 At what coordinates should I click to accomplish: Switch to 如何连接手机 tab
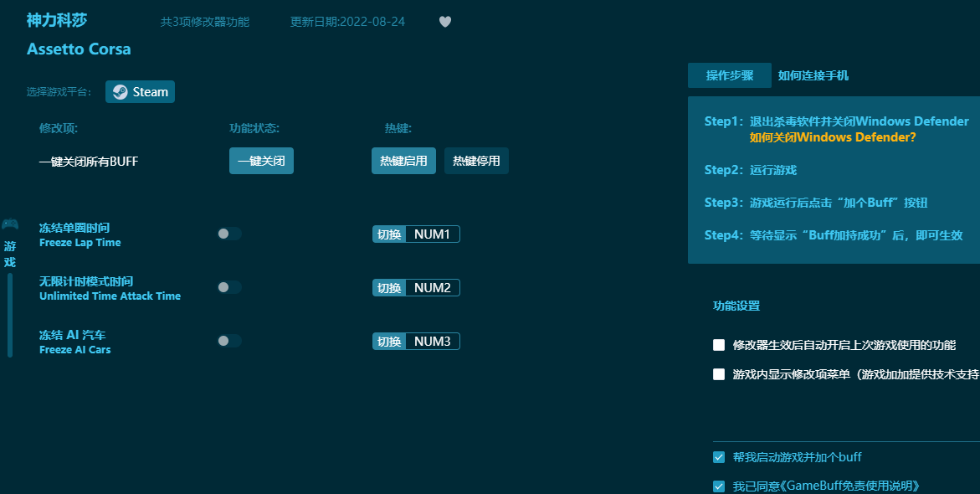[x=813, y=75]
